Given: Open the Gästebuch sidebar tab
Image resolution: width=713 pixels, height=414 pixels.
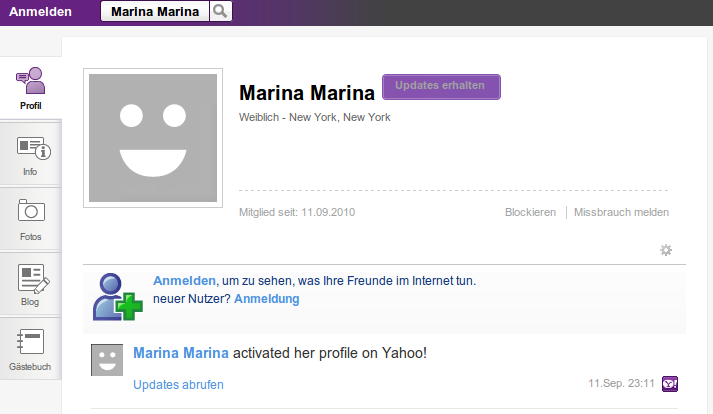Looking at the screenshot, I should [30, 349].
